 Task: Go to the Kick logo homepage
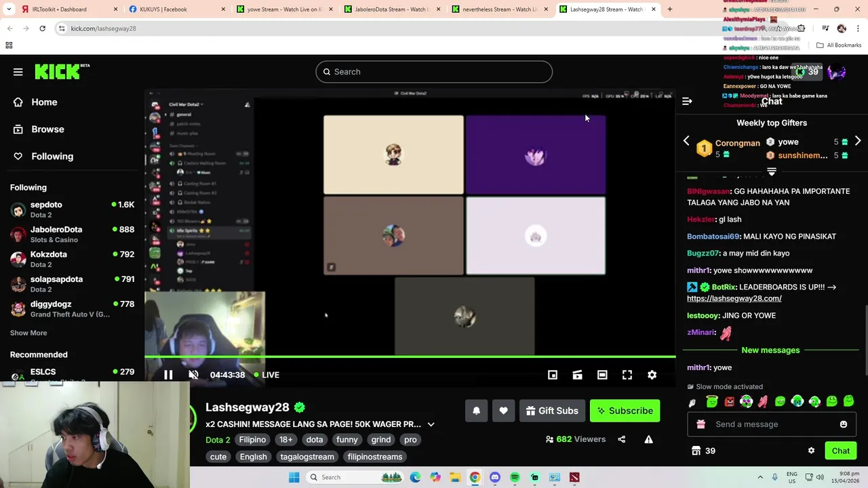62,71
